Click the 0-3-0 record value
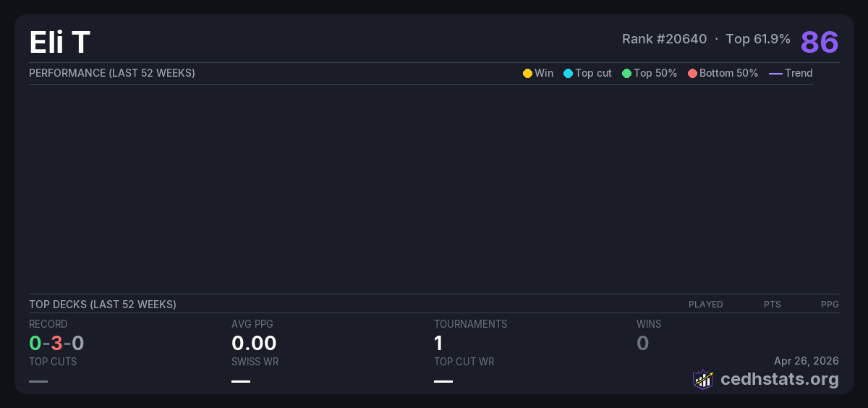 [56, 343]
